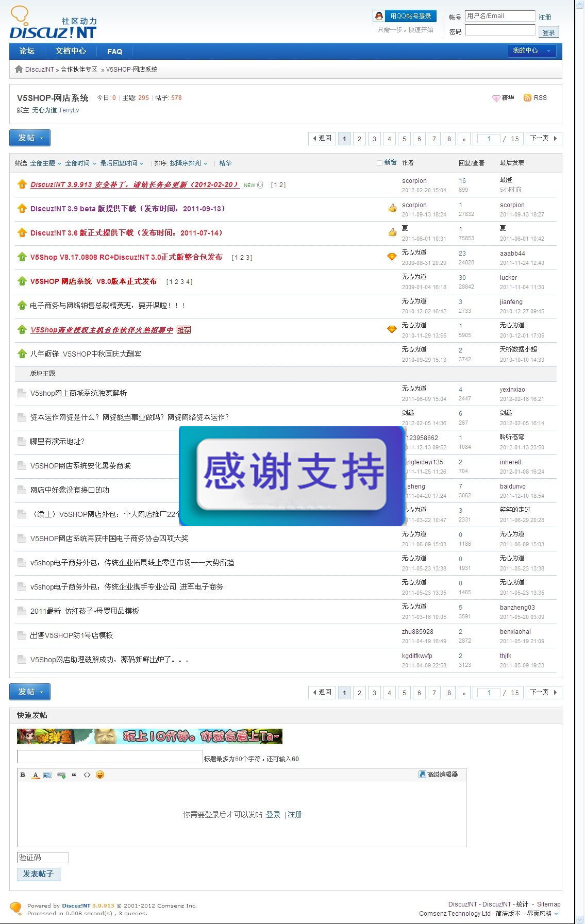Expand 最后回复时间 sort dropdown
This screenshot has width=585, height=924.
(122, 163)
